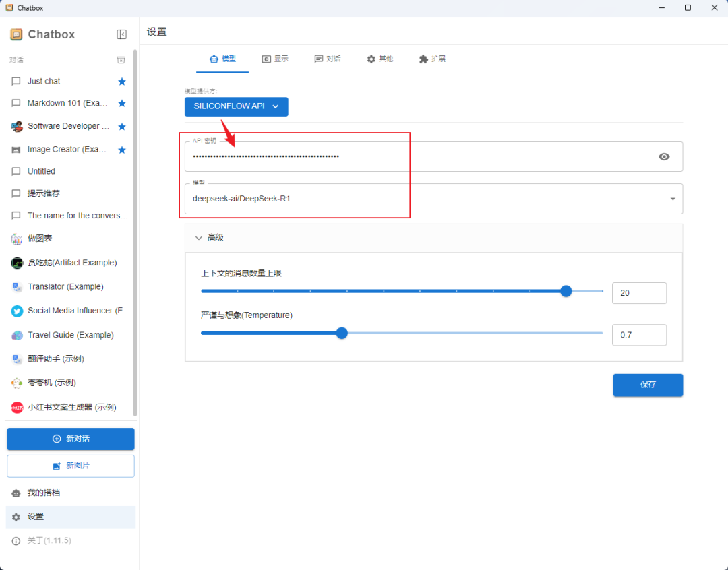Switch to the 模型 tab
The image size is (728, 570).
tap(222, 59)
